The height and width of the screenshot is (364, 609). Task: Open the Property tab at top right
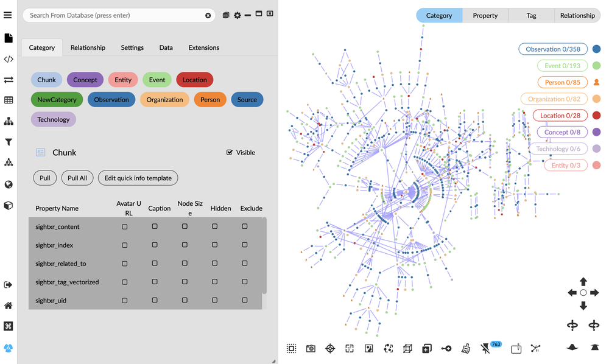point(485,15)
